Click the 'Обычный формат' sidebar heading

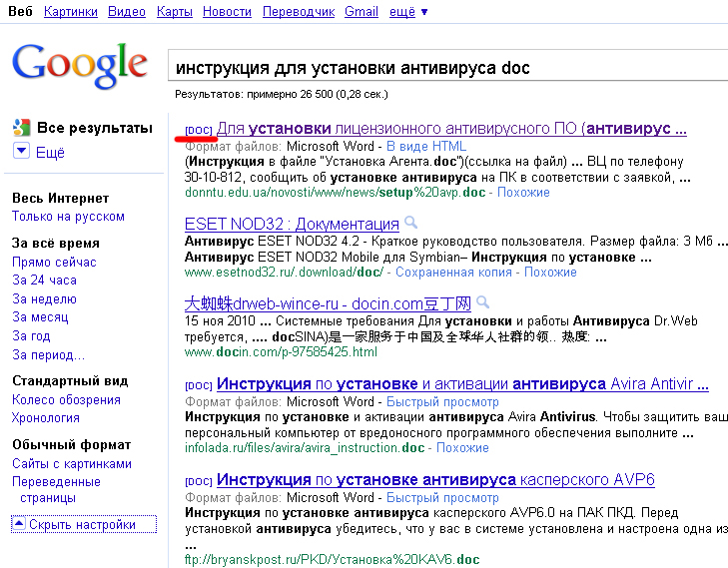click(72, 445)
